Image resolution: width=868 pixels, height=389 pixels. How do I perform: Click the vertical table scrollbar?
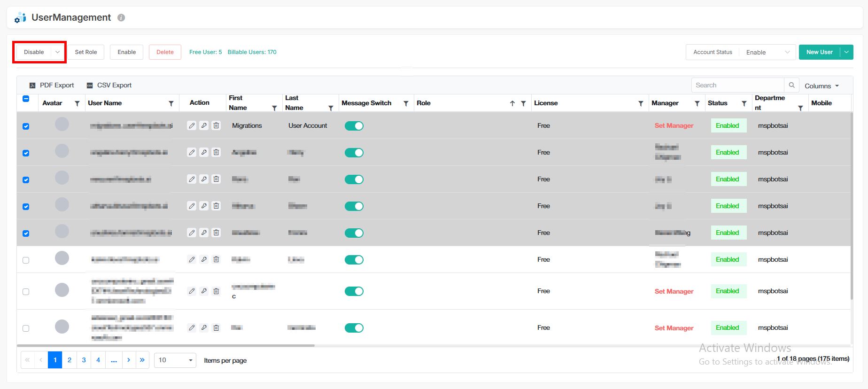point(852,206)
